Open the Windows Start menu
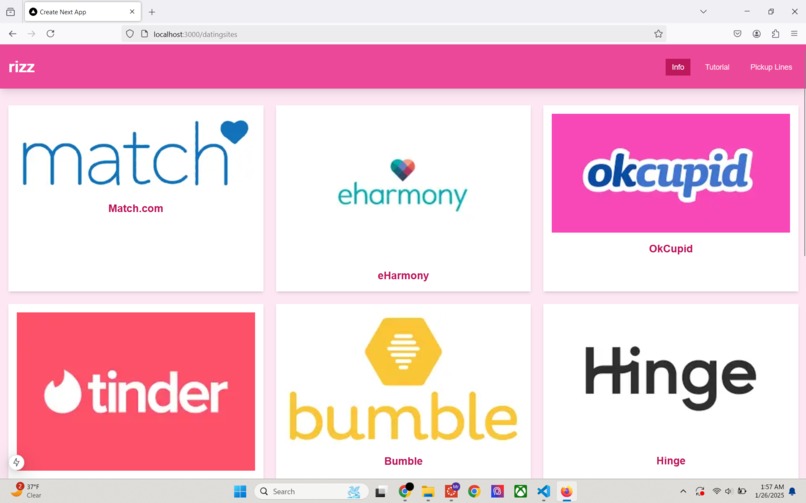Image resolution: width=806 pixels, height=503 pixels. pyautogui.click(x=240, y=491)
